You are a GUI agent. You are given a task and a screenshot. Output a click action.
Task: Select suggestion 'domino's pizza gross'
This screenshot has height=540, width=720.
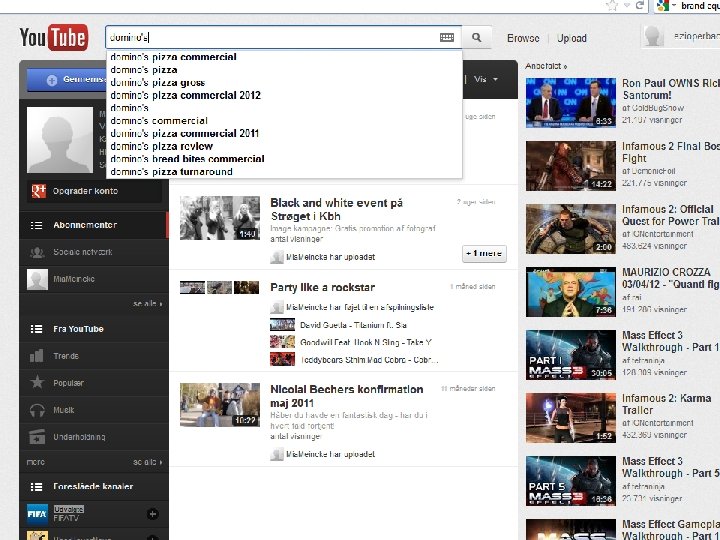tap(284, 83)
